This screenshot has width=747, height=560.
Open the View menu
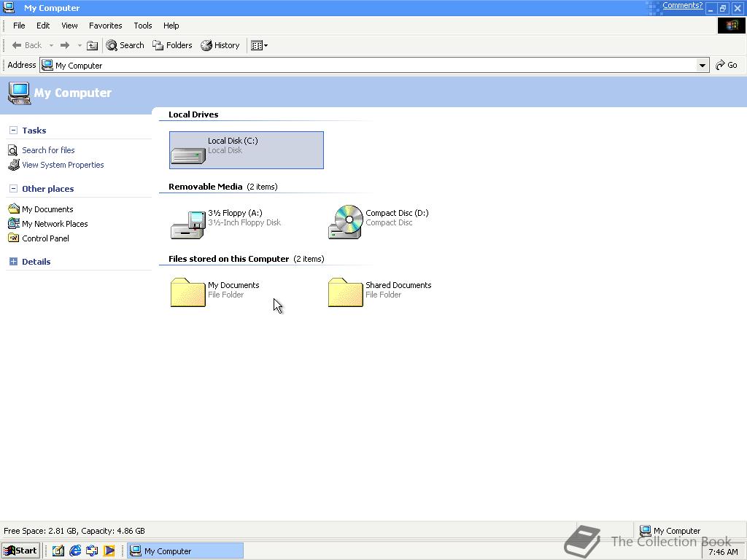click(x=69, y=26)
